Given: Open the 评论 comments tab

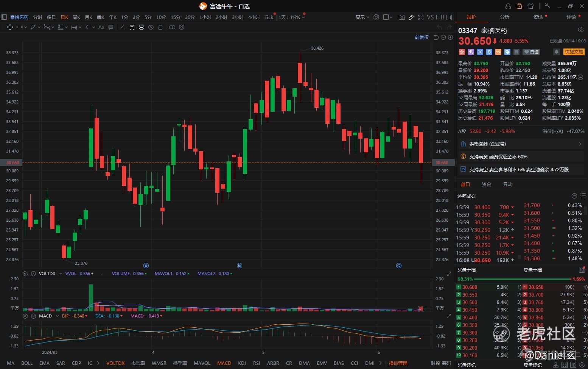Looking at the screenshot, I should pos(571,17).
